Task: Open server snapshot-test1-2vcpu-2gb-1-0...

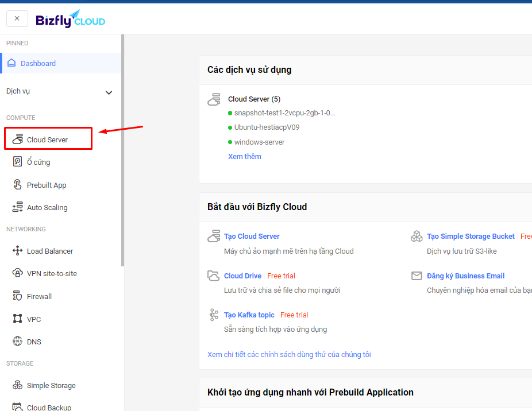Action: (284, 113)
